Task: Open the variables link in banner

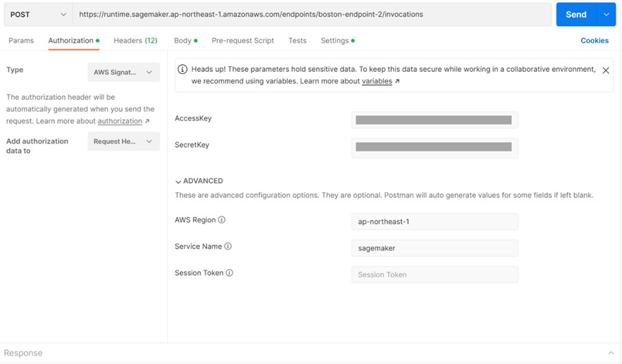Action: click(377, 82)
